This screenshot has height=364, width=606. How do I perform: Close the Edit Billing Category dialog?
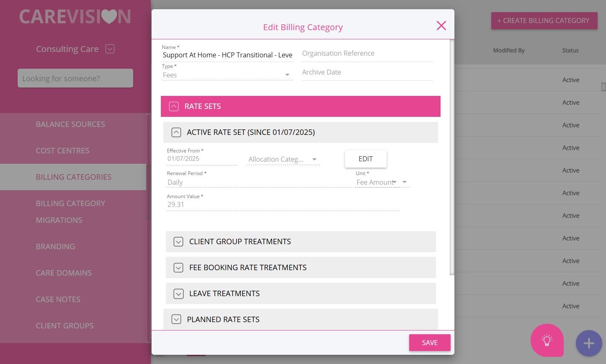(x=441, y=26)
